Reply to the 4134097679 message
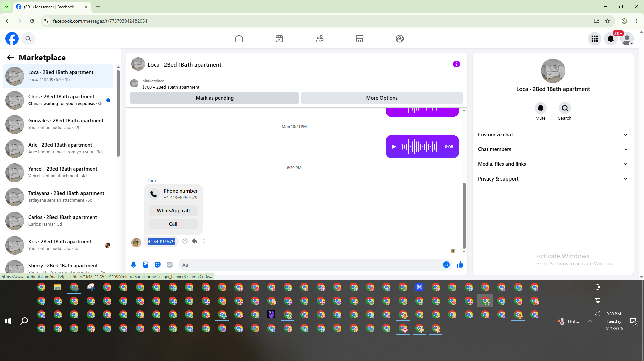644x361 pixels. tap(195, 241)
